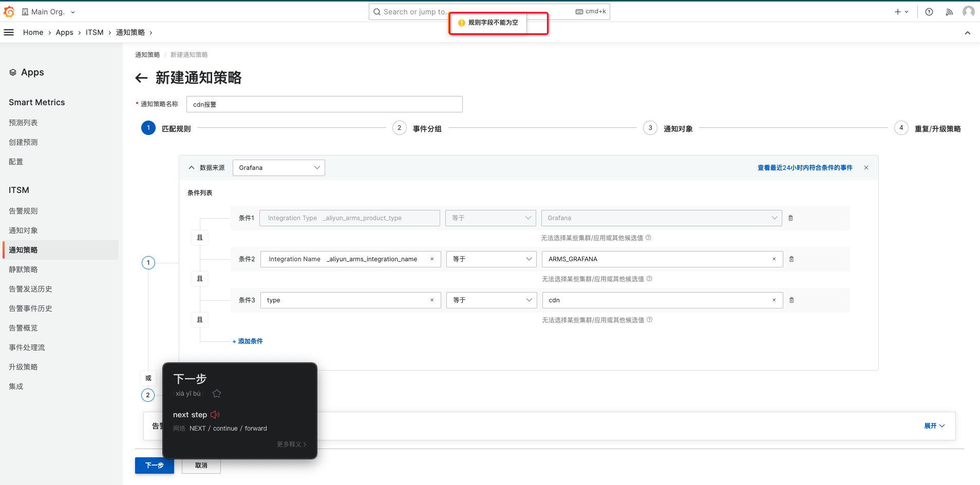Toggle the hamburger navigation menu
This screenshot has height=485, width=980.
click(x=9, y=32)
